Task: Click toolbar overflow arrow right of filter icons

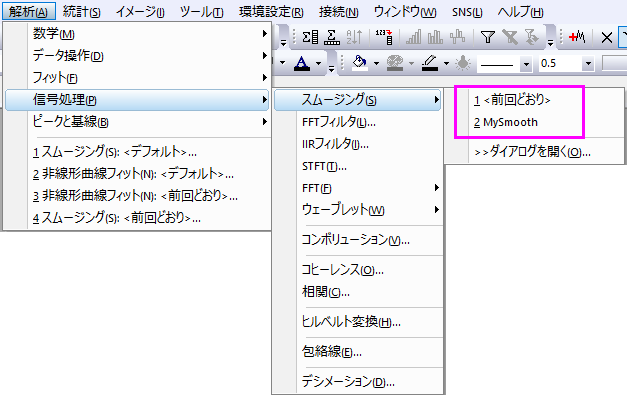Action: pos(551,42)
